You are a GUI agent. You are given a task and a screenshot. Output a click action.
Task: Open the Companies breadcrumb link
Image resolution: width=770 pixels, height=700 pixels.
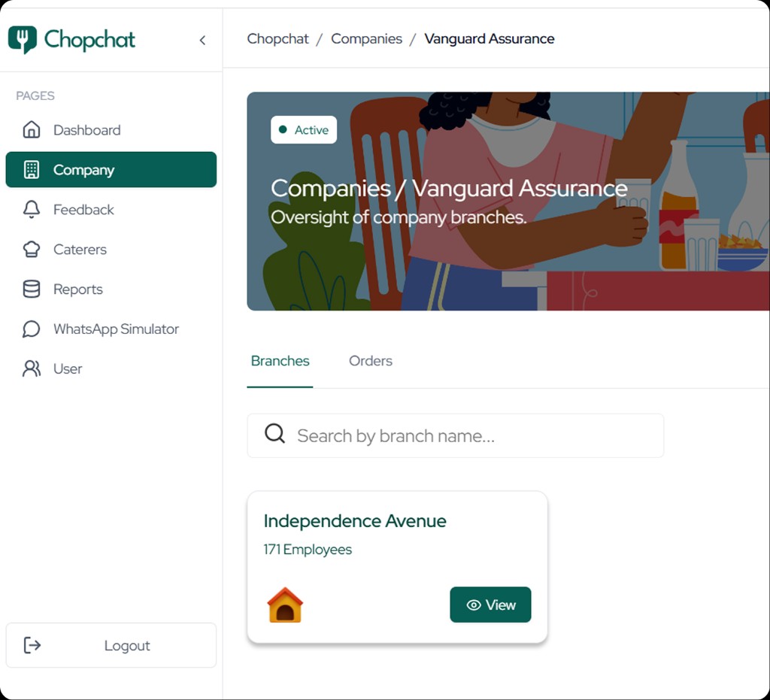366,38
